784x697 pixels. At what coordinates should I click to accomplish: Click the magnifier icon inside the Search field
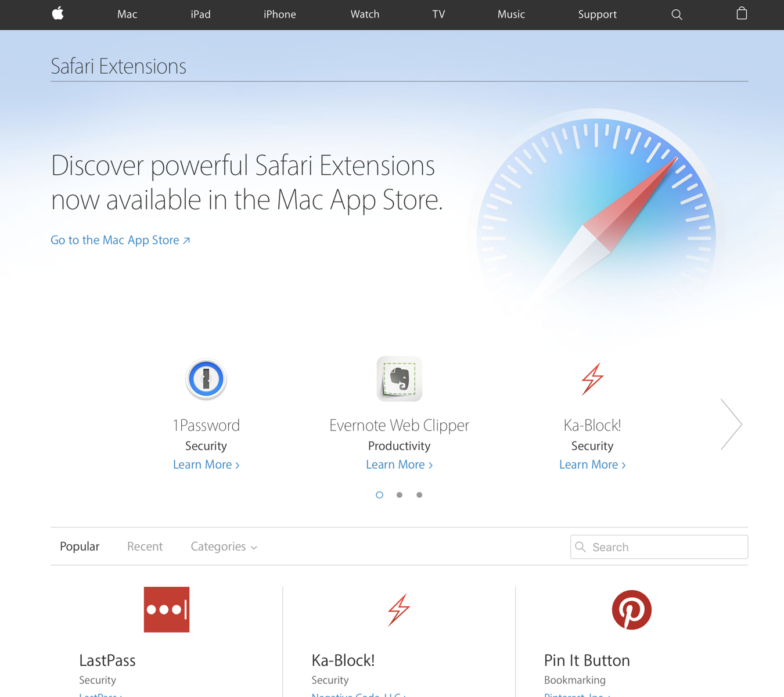point(580,547)
